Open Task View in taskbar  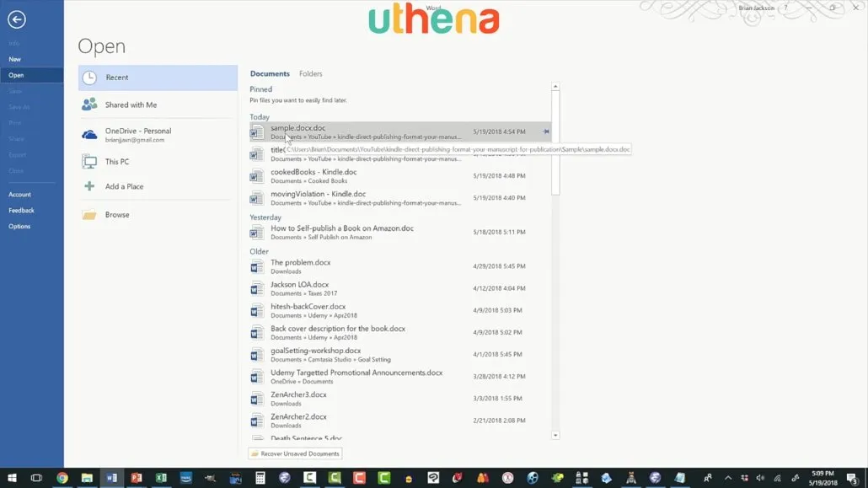36,478
